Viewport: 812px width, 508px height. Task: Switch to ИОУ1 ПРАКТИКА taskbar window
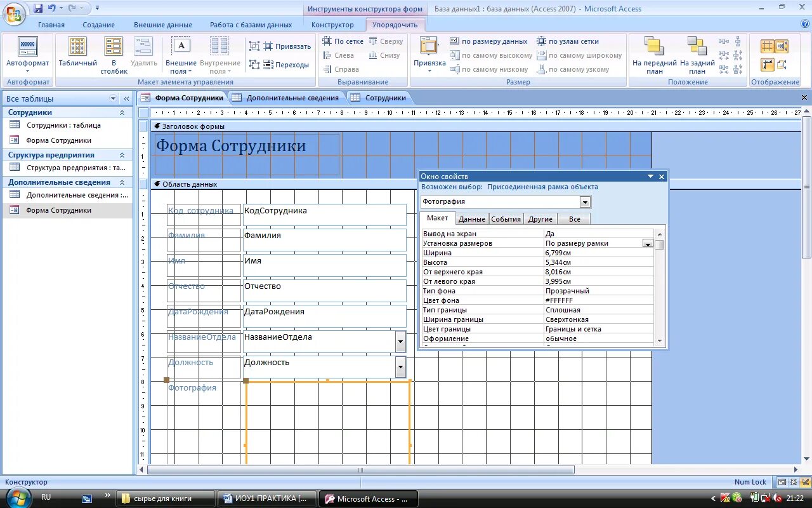click(266, 498)
